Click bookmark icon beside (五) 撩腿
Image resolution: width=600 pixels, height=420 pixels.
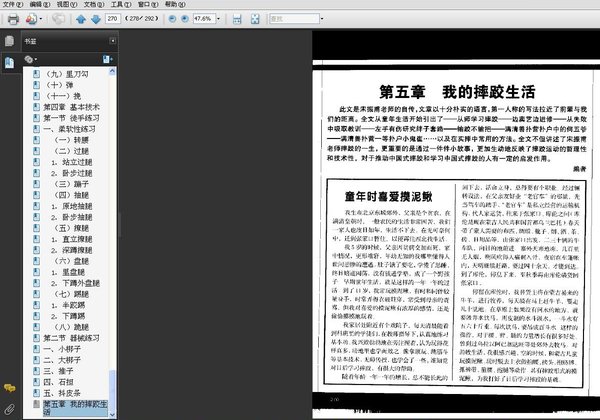tap(36, 228)
